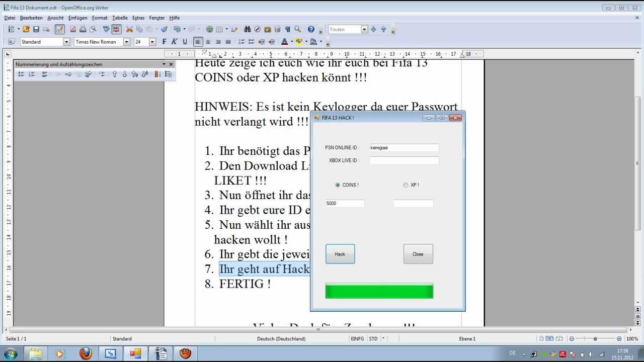
Task: Click Find previous up arrow
Action: click(383, 29)
